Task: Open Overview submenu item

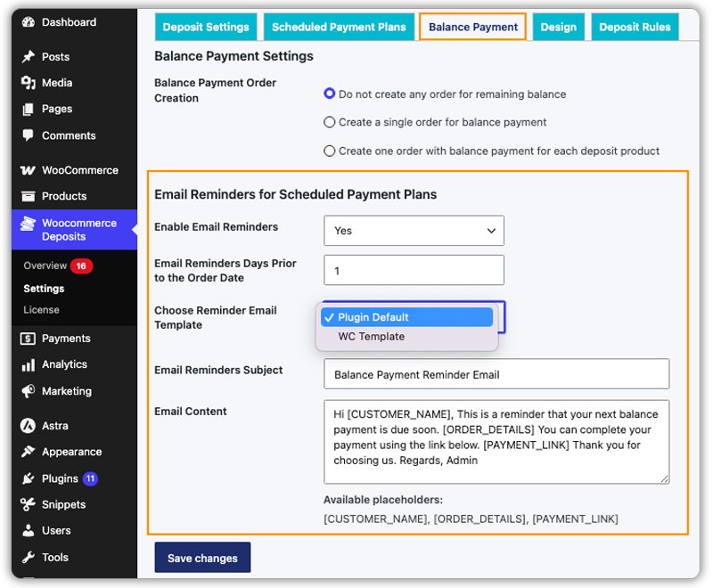Action: (x=45, y=265)
